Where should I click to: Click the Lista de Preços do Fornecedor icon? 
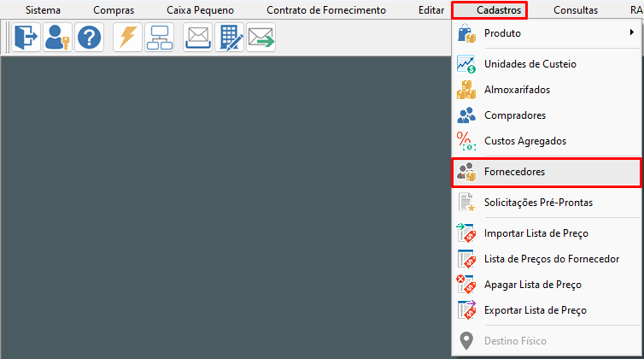coord(466,259)
